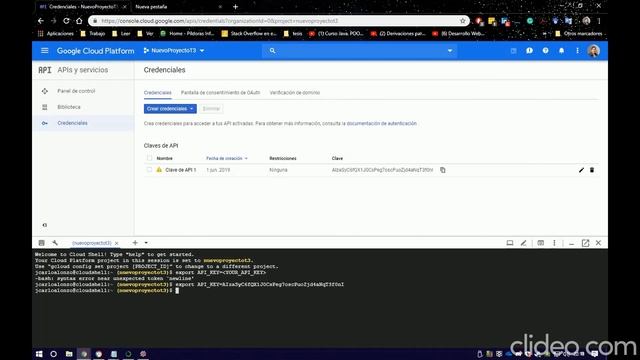Click the Google account avatar
Screen dimensions: 640x360
[x=593, y=51]
